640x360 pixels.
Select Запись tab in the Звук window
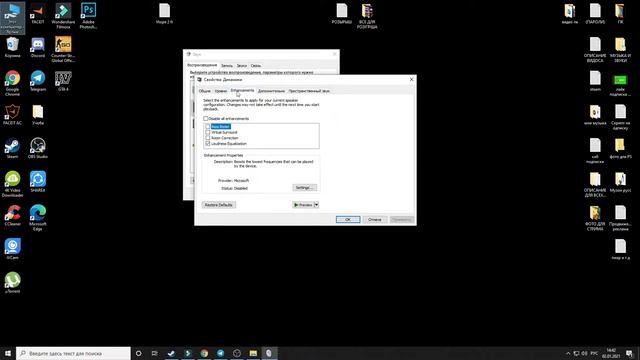pyautogui.click(x=227, y=66)
